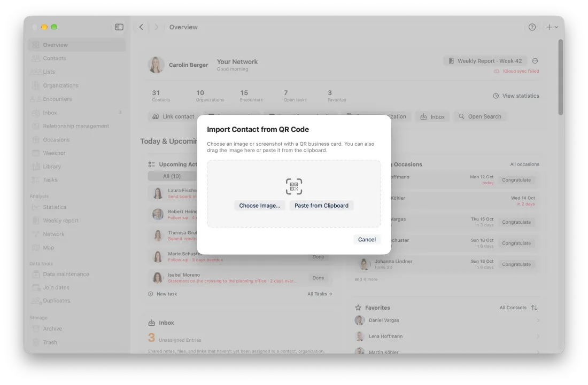Screen dimensions: 588x385
Task: Open the help question mark icon
Action: [x=532, y=27]
